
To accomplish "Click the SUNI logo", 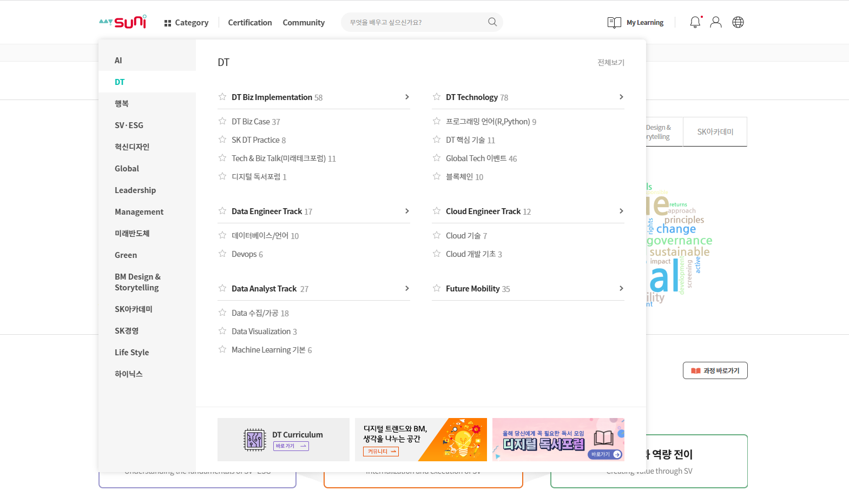I will [123, 22].
